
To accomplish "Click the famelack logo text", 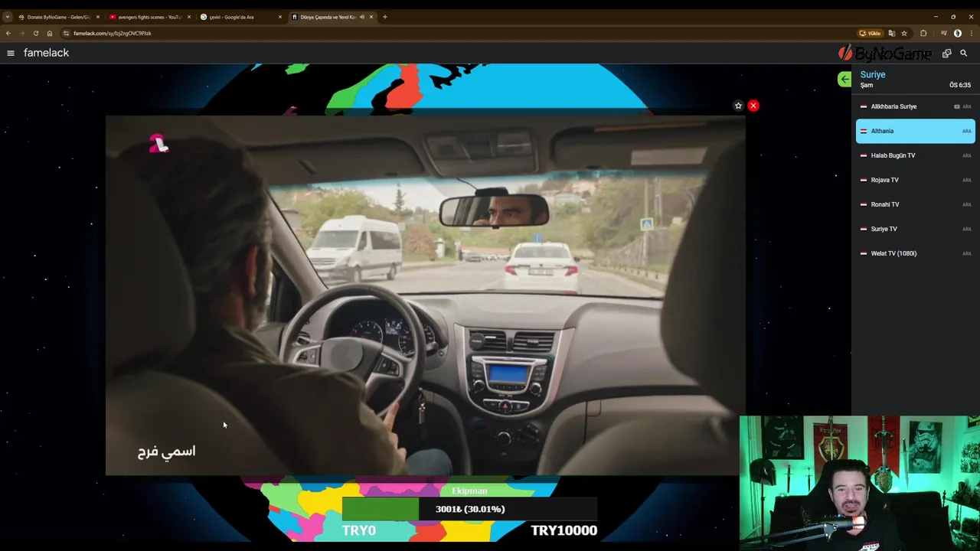I will (47, 53).
